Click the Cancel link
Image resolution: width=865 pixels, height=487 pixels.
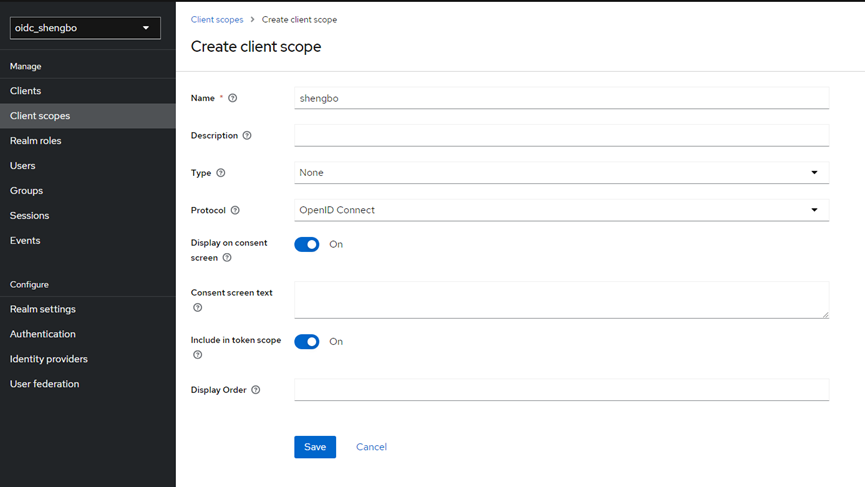tap(371, 447)
